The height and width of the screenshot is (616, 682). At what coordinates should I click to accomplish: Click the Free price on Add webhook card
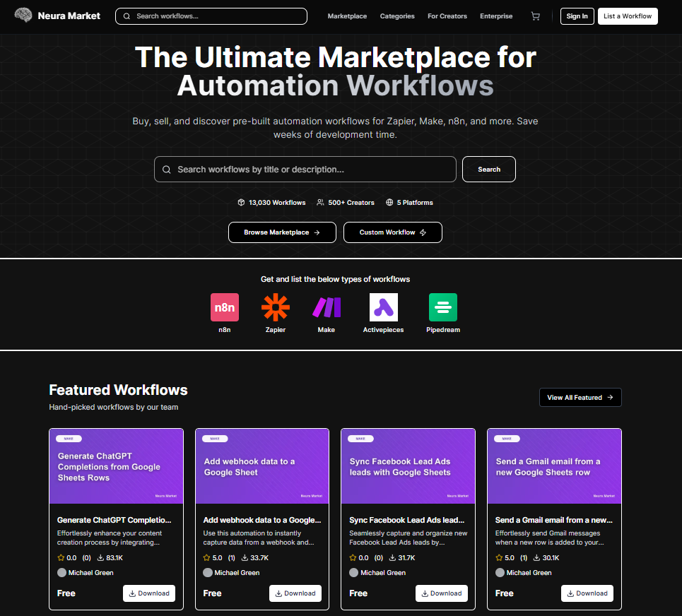212,593
